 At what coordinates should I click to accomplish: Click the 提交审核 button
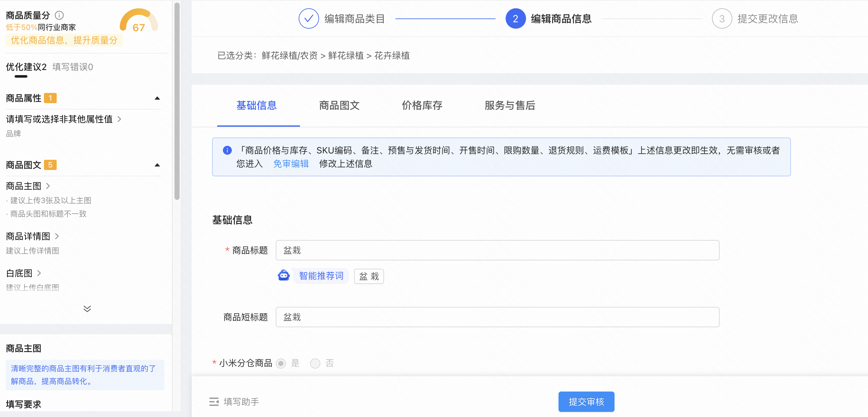pos(586,401)
